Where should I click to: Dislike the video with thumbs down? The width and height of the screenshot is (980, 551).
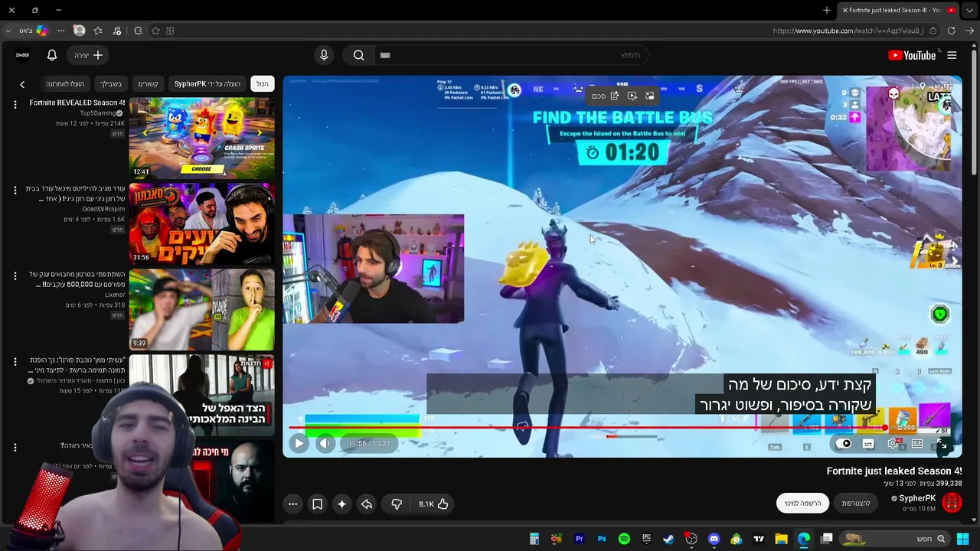tap(397, 504)
